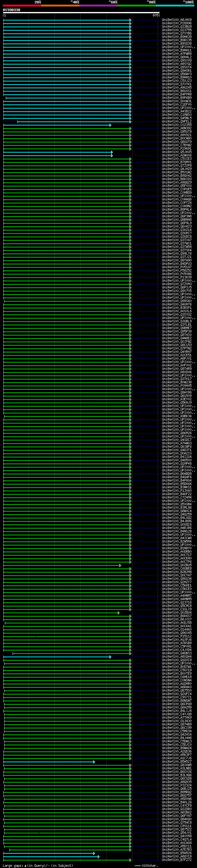The image size is (197, 868).
Task: Open hit UniRef100_A4HNM7
Action: click(177, 595)
